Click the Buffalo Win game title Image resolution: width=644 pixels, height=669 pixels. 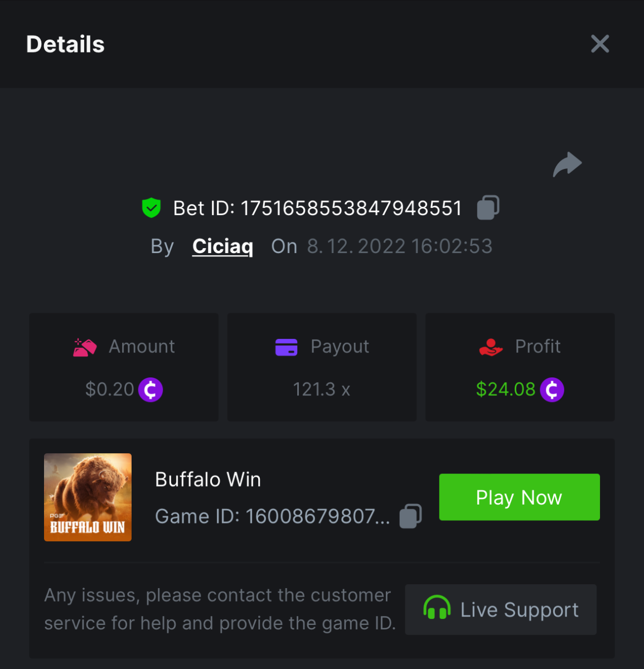coord(208,479)
